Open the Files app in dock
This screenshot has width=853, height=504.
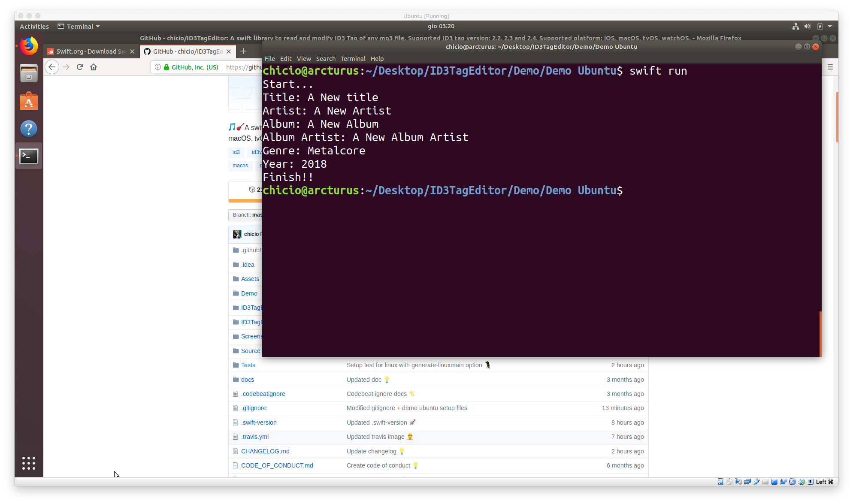click(29, 73)
